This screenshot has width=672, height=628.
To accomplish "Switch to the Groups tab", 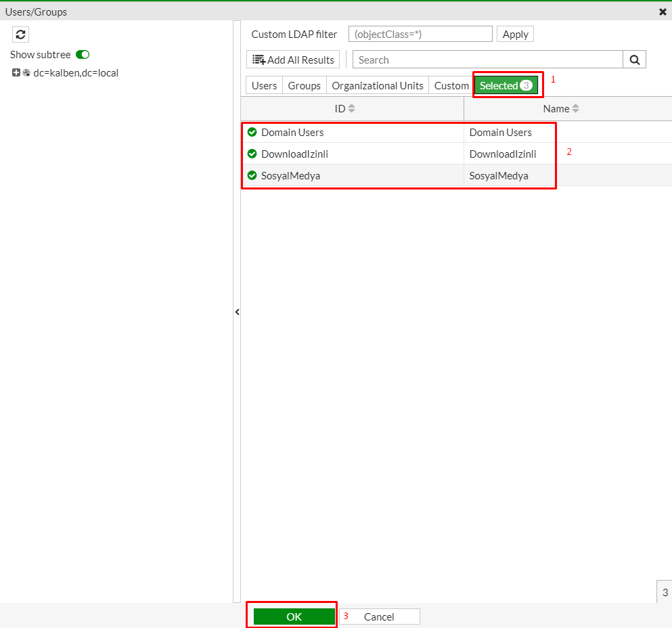I will (x=305, y=86).
